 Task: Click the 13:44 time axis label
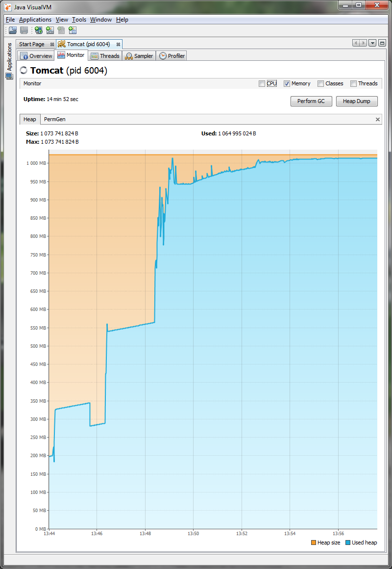point(49,534)
